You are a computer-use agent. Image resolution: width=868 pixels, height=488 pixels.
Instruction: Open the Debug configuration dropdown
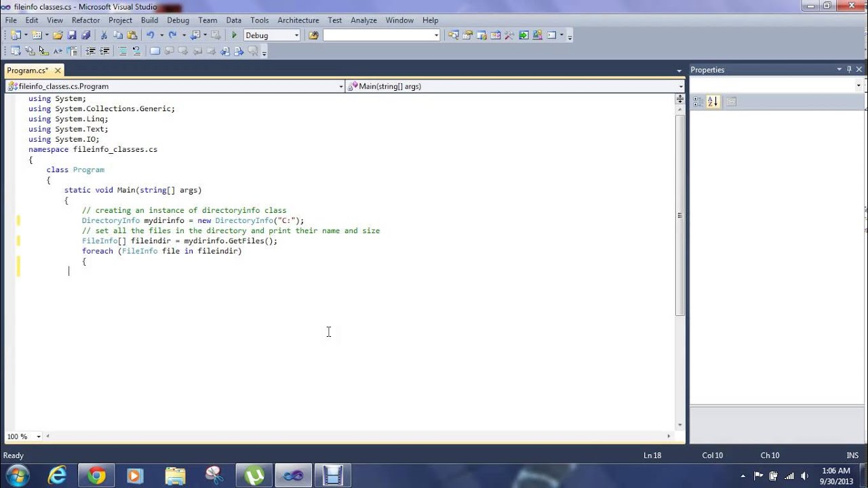[x=296, y=35]
